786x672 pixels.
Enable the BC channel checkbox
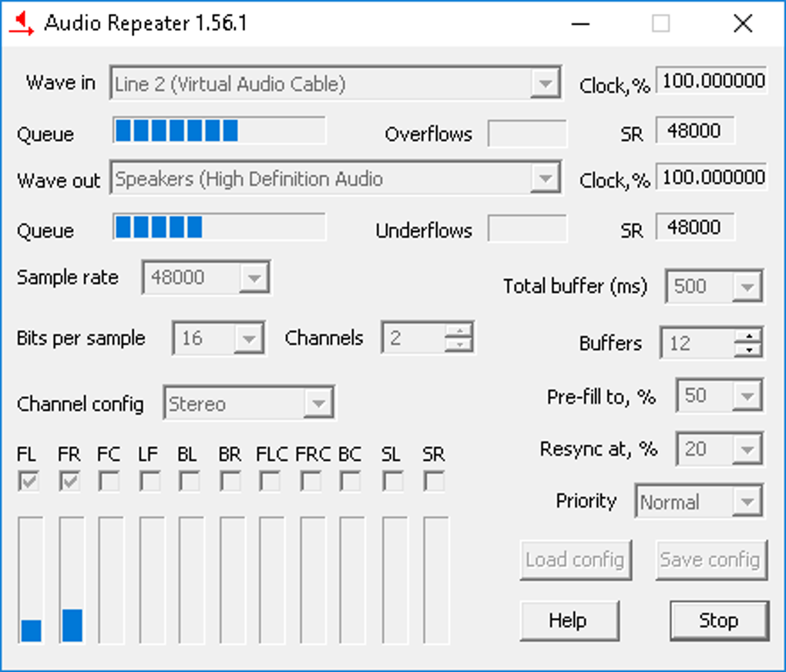[350, 482]
